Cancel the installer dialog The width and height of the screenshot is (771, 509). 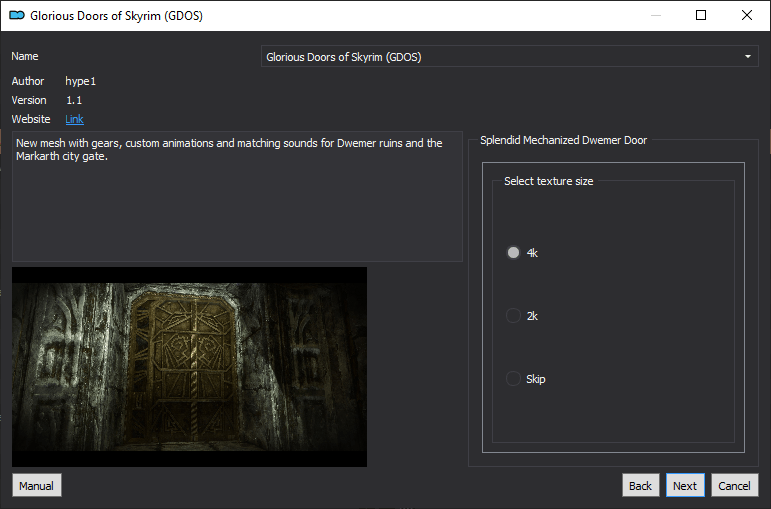click(x=735, y=485)
